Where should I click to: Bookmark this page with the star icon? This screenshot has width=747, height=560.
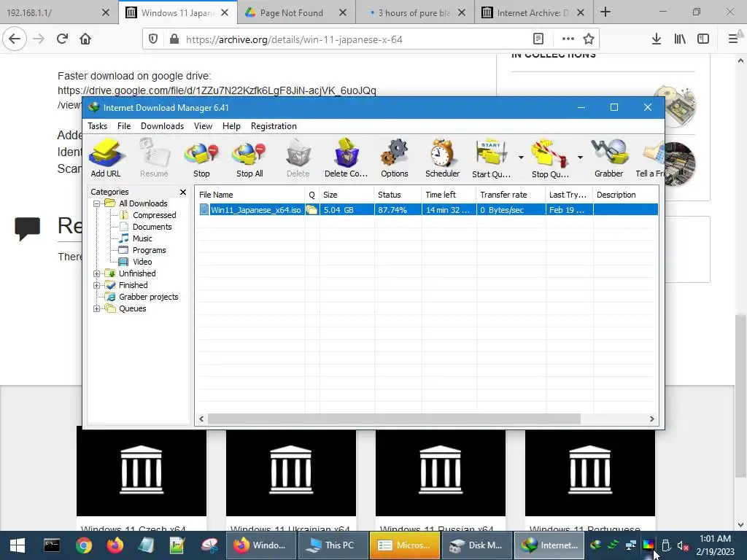[589, 39]
